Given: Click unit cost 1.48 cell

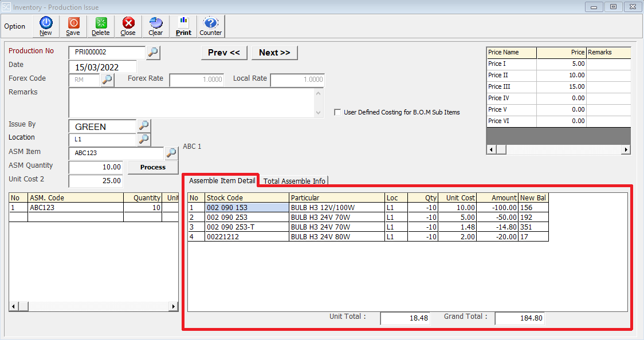Looking at the screenshot, I should coord(457,227).
